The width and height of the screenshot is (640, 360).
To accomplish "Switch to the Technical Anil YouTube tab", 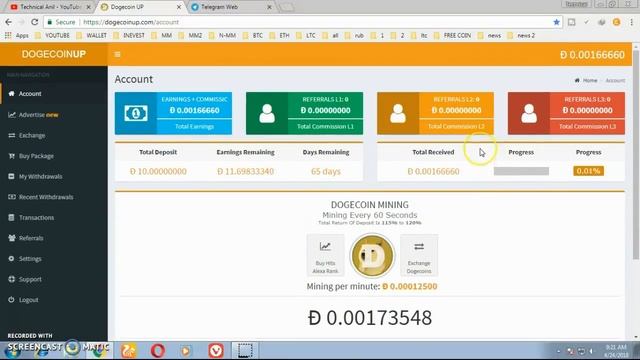I will coord(50,7).
